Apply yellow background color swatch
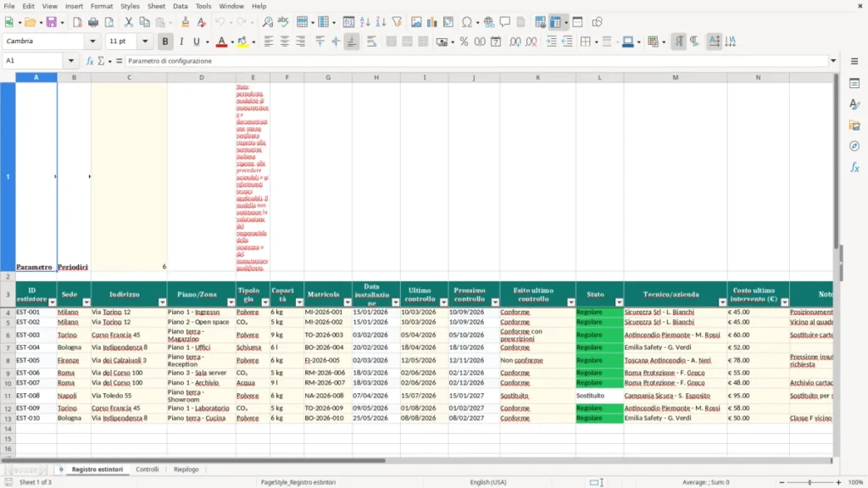The image size is (868, 488). [242, 42]
